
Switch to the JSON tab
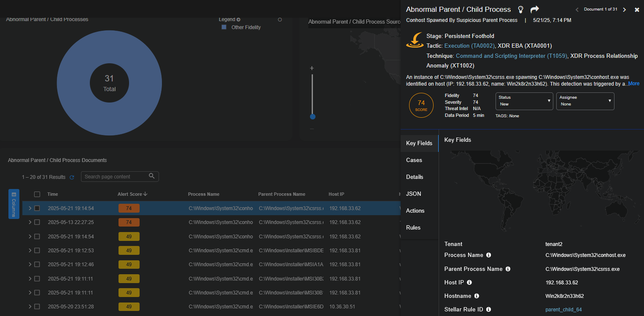(x=413, y=194)
